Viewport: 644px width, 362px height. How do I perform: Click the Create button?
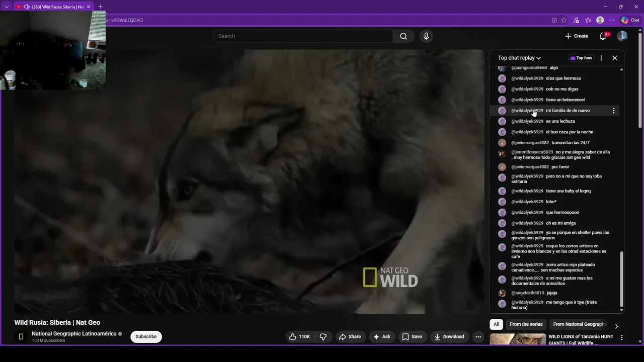click(x=577, y=36)
